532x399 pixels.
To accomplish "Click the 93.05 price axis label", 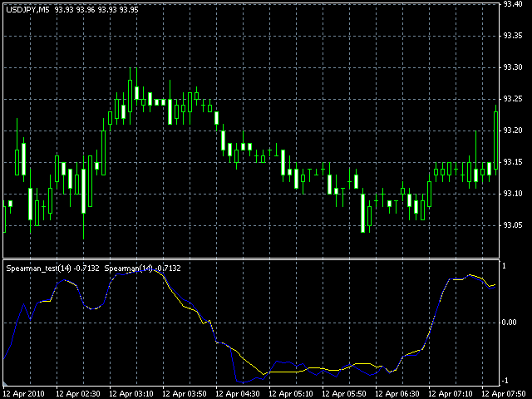I will pos(513,225).
